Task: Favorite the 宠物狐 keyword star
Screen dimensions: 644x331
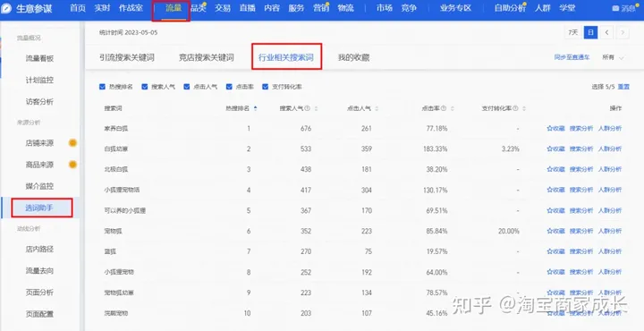Action: 549,231
